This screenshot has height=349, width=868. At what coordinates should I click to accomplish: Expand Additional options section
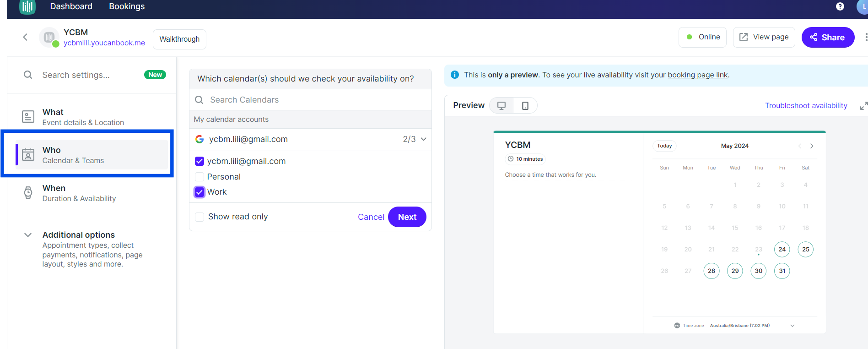pyautogui.click(x=28, y=235)
